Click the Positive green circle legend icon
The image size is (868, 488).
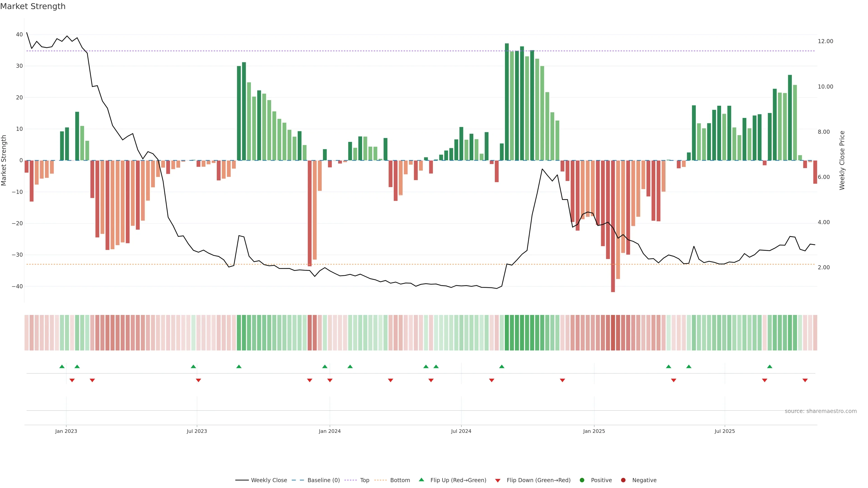(x=582, y=480)
